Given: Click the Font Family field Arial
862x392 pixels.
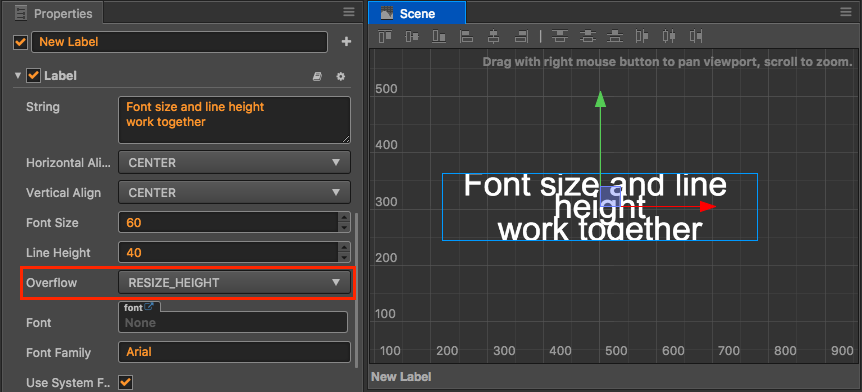Looking at the screenshot, I should (x=234, y=352).
